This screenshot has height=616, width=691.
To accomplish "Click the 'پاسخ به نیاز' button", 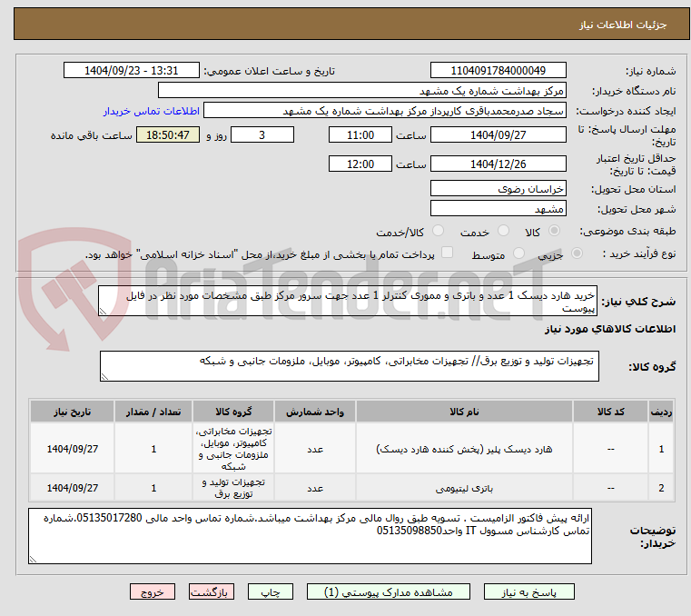I will [x=541, y=591].
